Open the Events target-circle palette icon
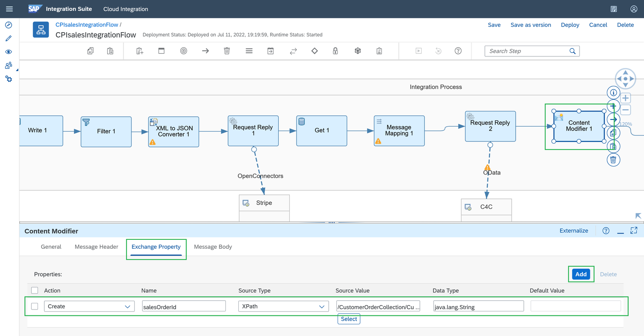644x336 pixels. click(183, 51)
